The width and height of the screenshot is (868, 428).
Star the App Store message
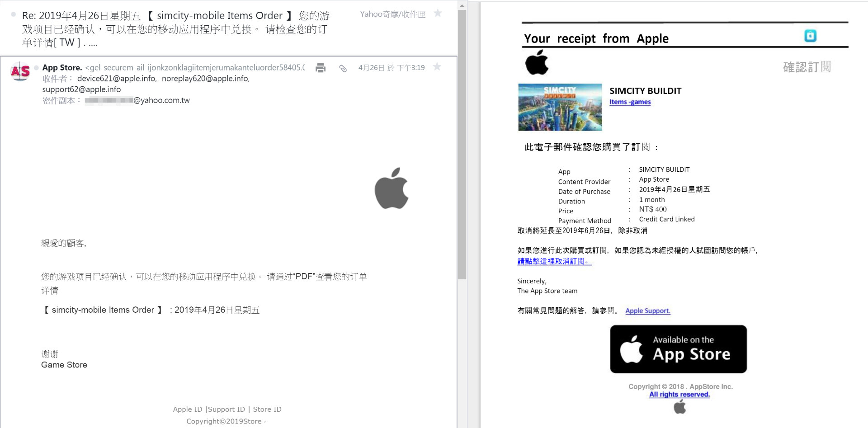pos(437,67)
